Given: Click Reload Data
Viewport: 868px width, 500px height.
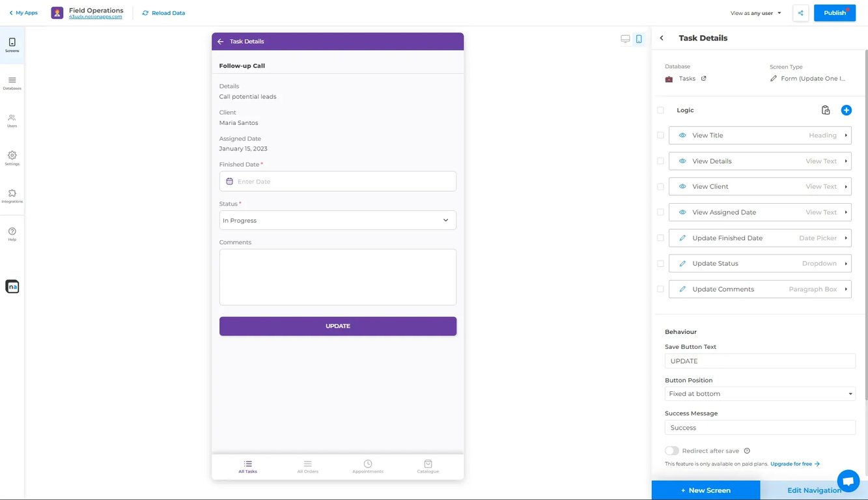Looking at the screenshot, I should click(163, 13).
